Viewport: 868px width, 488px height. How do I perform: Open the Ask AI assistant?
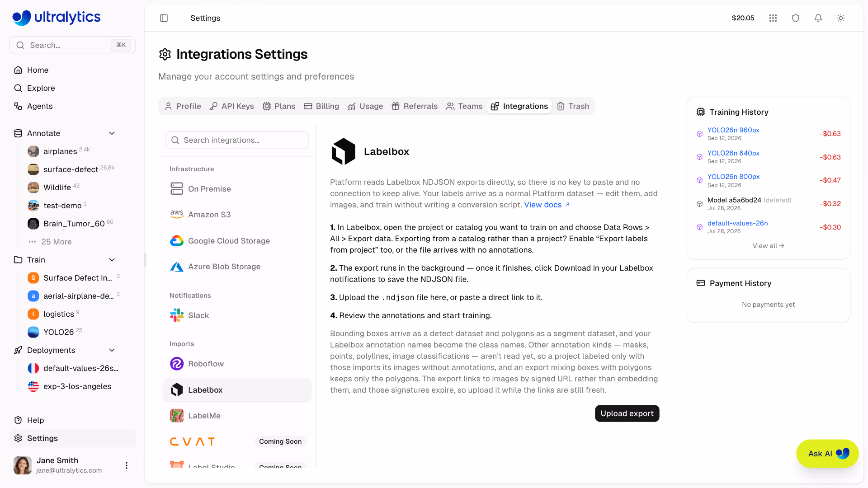point(827,454)
